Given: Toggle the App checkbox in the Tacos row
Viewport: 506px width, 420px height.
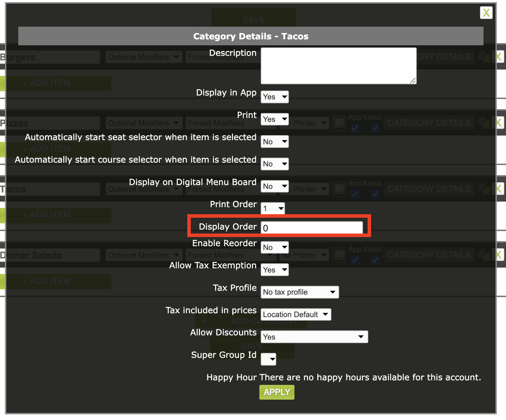Looking at the screenshot, I should click(x=355, y=194).
